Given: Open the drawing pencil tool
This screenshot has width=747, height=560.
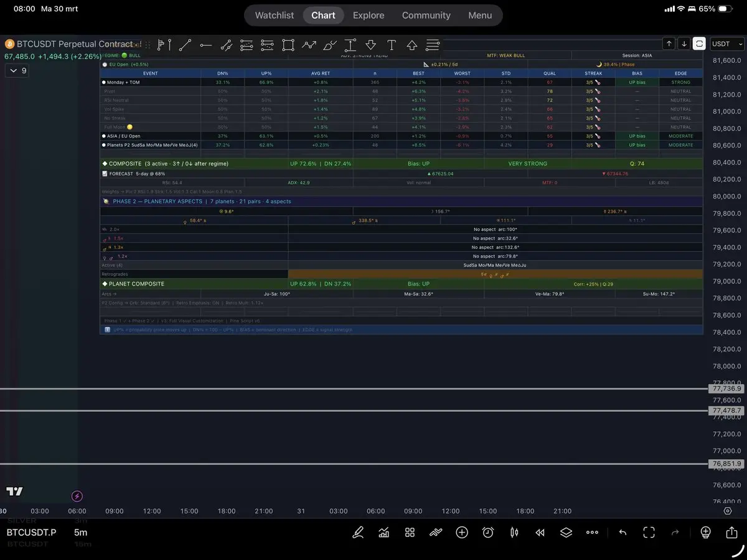Looking at the screenshot, I should [358, 533].
